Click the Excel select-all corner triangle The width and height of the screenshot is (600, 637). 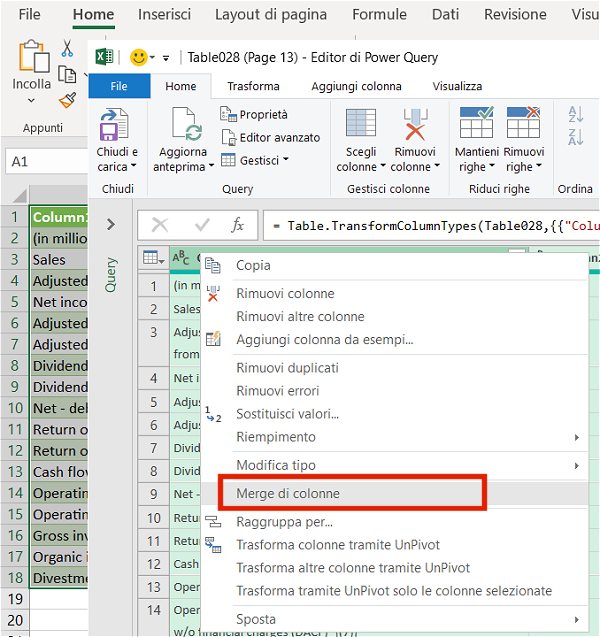pyautogui.click(x=20, y=197)
